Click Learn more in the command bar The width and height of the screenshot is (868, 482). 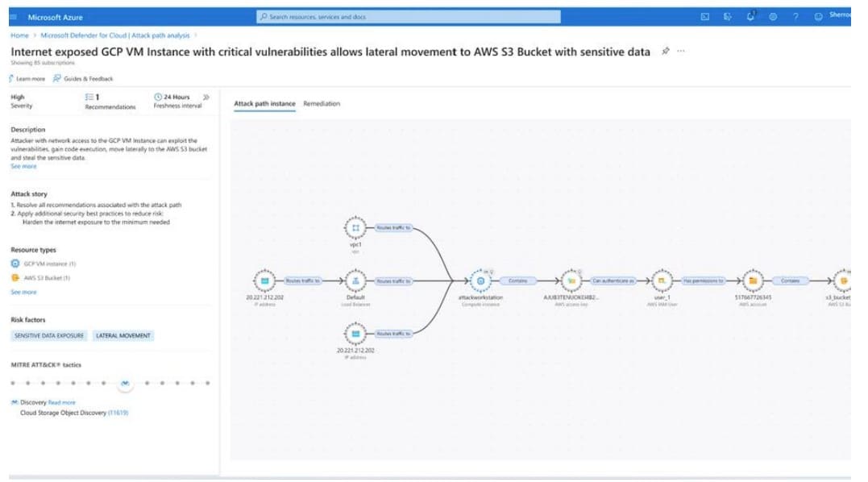click(27, 78)
